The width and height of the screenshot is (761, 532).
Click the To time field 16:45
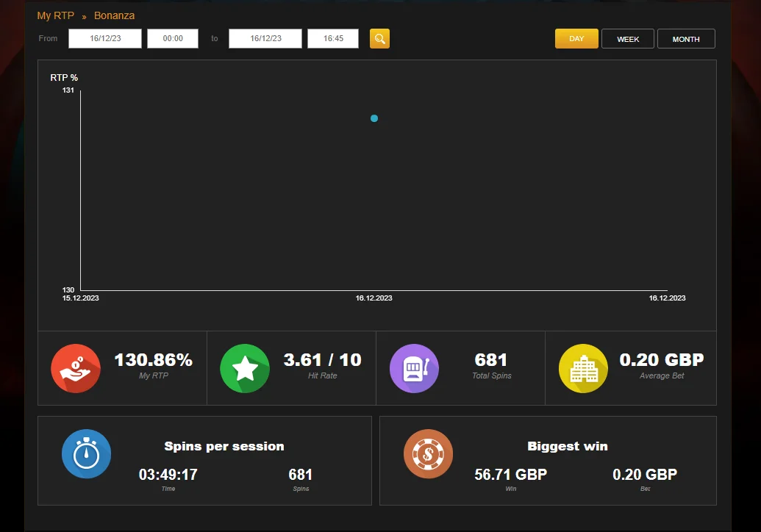pyautogui.click(x=333, y=38)
